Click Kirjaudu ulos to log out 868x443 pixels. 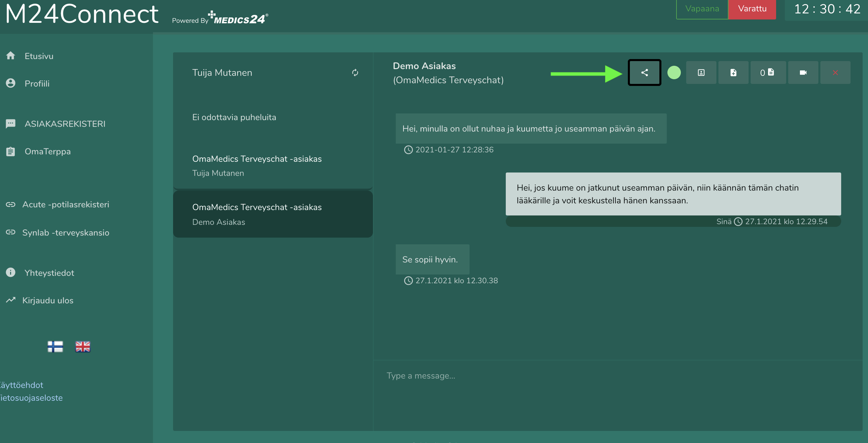pos(48,300)
